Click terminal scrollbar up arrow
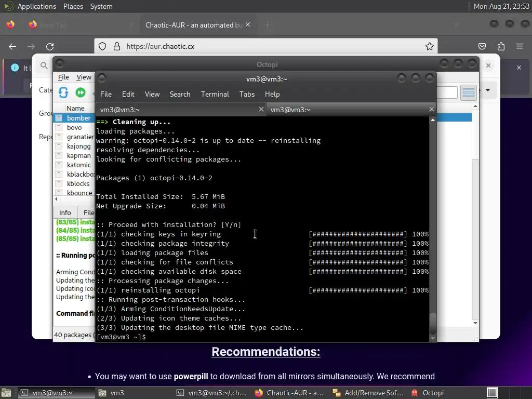The width and height of the screenshot is (532, 399). click(433, 120)
